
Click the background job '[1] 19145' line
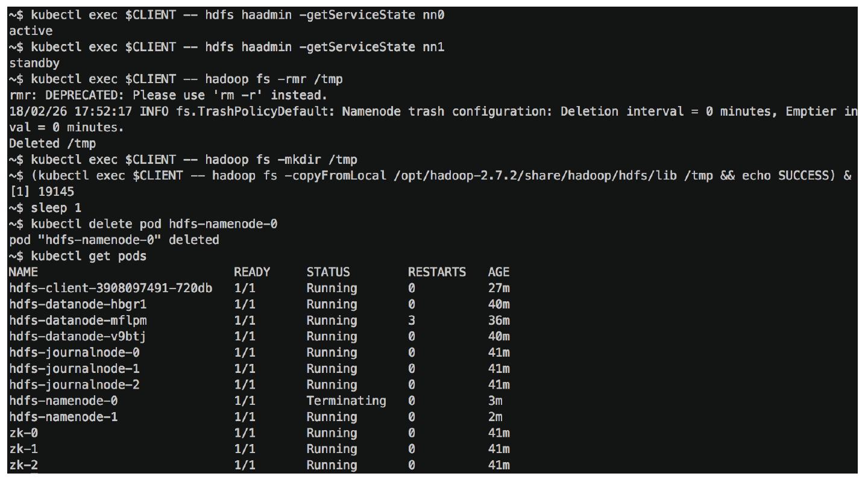[42, 192]
